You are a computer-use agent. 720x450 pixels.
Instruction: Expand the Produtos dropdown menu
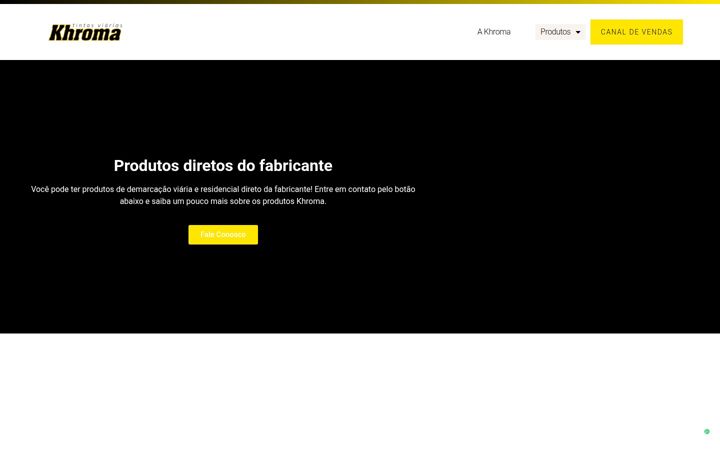pos(560,32)
